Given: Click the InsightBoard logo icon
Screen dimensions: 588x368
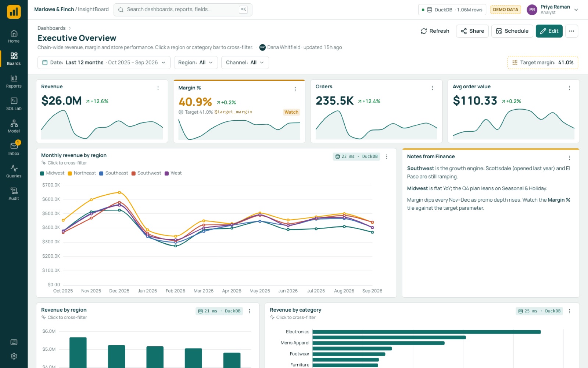Looking at the screenshot, I should 14,12.
